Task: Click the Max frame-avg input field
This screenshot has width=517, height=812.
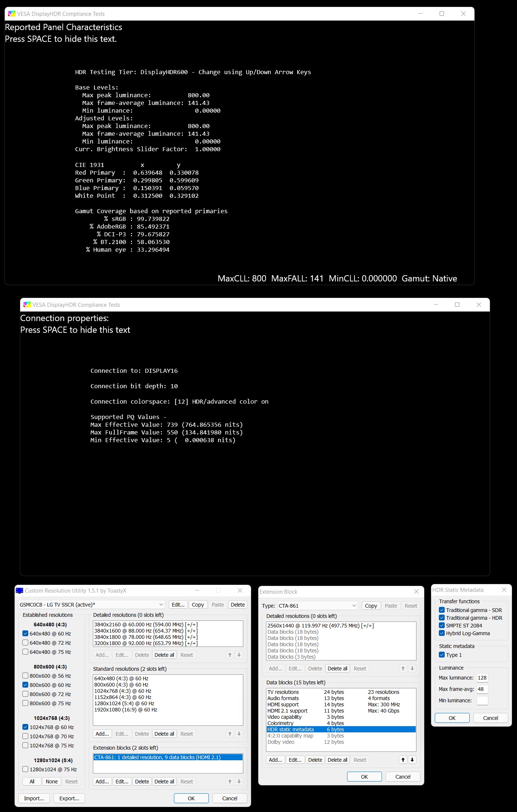Action: point(483,689)
